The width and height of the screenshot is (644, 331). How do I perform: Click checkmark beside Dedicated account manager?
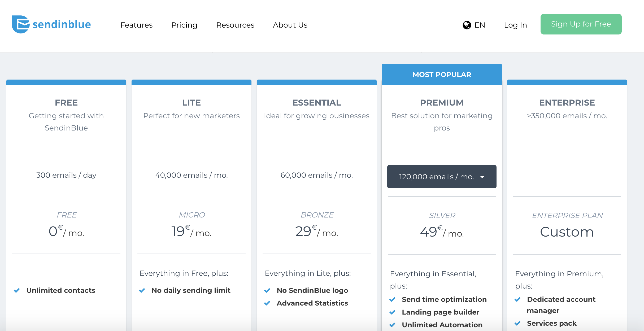click(x=517, y=299)
